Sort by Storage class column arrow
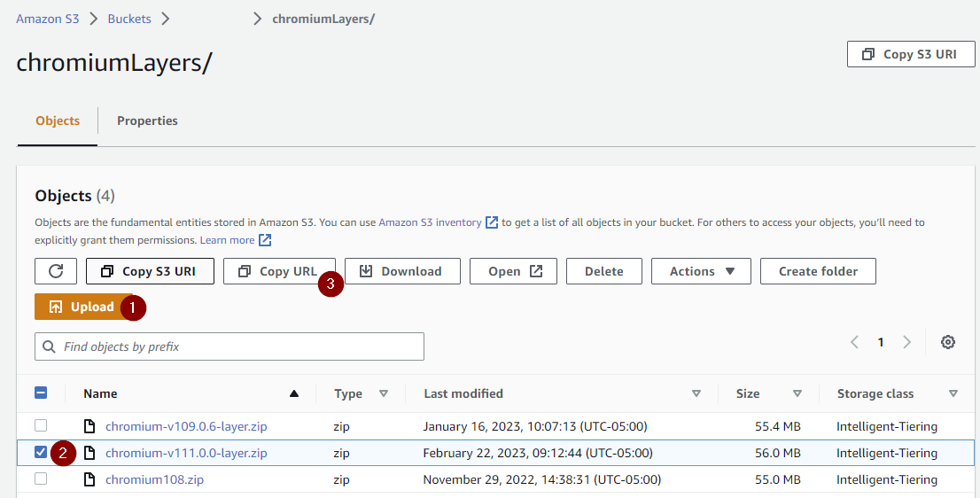 click(x=953, y=393)
